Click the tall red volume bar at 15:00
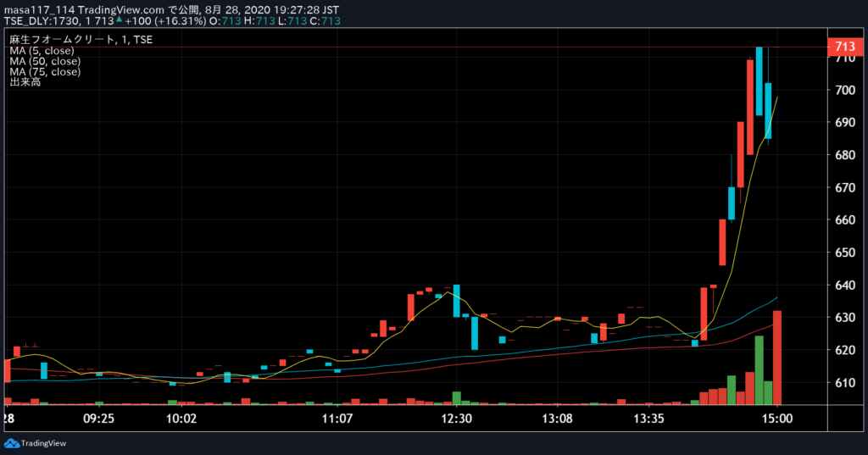Viewport: 868px width, 455px height. click(x=777, y=358)
